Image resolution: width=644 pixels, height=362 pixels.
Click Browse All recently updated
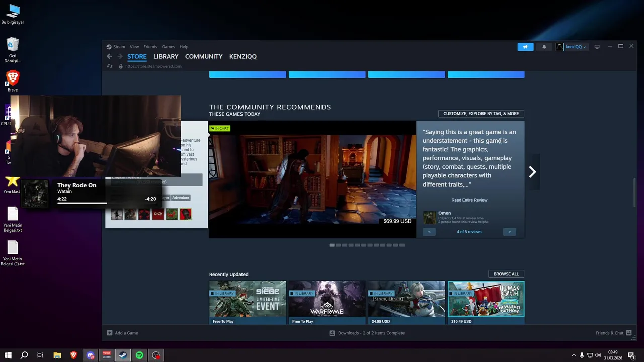[x=506, y=274]
